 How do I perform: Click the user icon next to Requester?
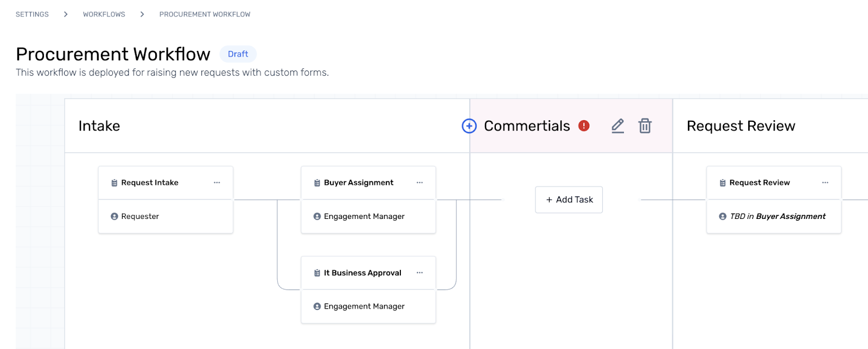pyautogui.click(x=114, y=216)
